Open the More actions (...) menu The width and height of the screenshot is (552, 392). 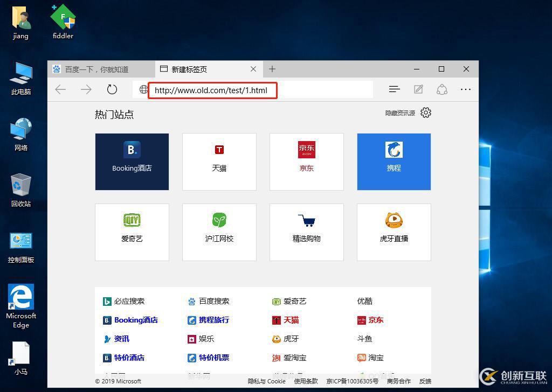pos(466,89)
